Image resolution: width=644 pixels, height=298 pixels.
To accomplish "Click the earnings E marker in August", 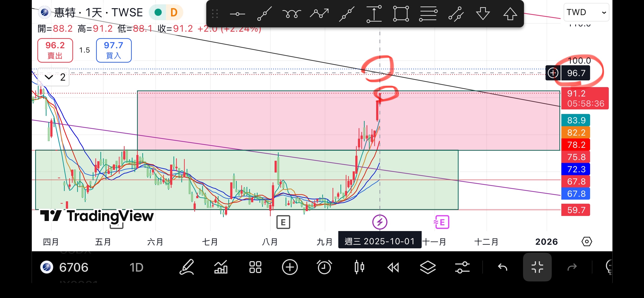I will [283, 222].
